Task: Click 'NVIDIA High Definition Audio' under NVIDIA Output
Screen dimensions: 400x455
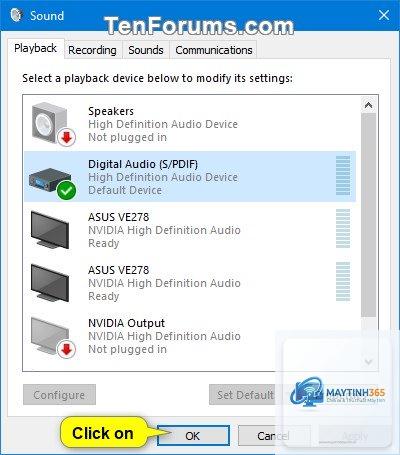Action: (164, 336)
